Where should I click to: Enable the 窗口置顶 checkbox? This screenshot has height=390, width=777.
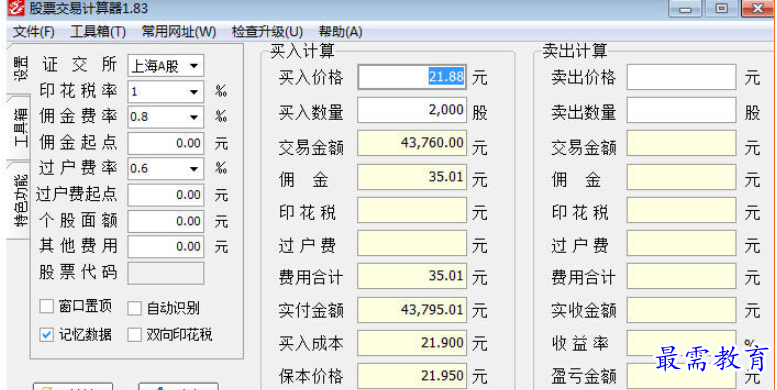click(46, 307)
